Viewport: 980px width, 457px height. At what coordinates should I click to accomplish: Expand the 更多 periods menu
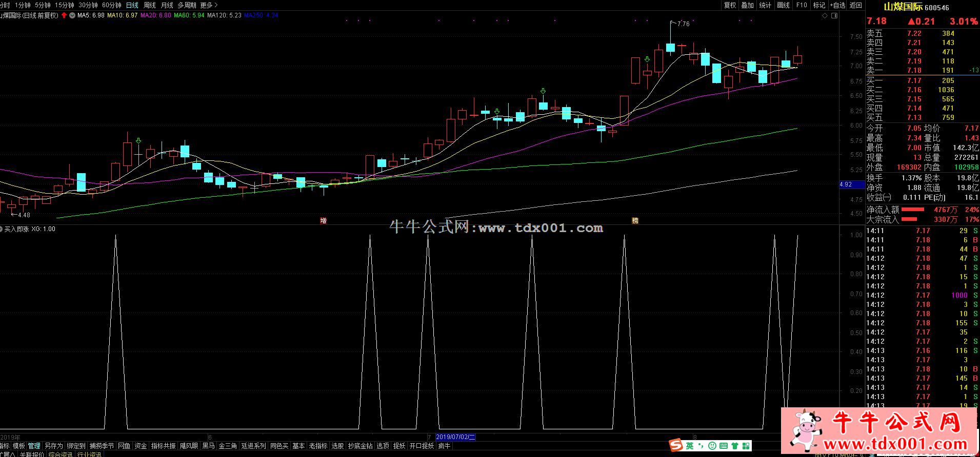coord(209,5)
